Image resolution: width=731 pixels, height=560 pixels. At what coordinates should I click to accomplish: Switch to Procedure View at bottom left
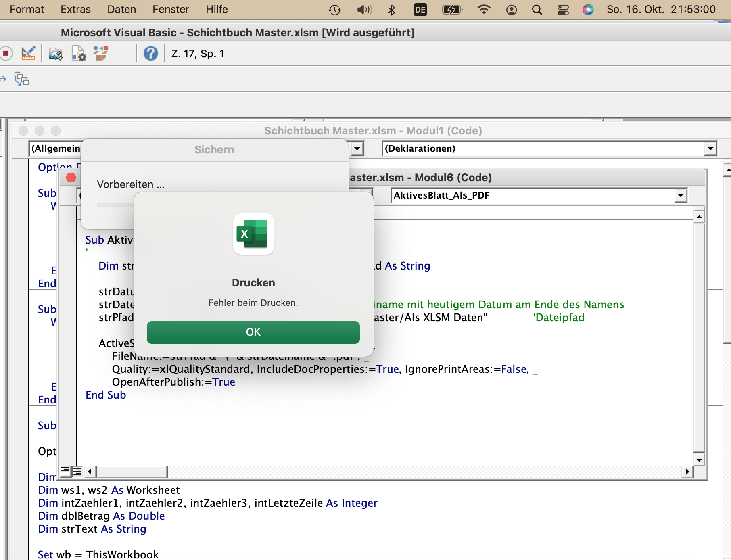pos(65,471)
